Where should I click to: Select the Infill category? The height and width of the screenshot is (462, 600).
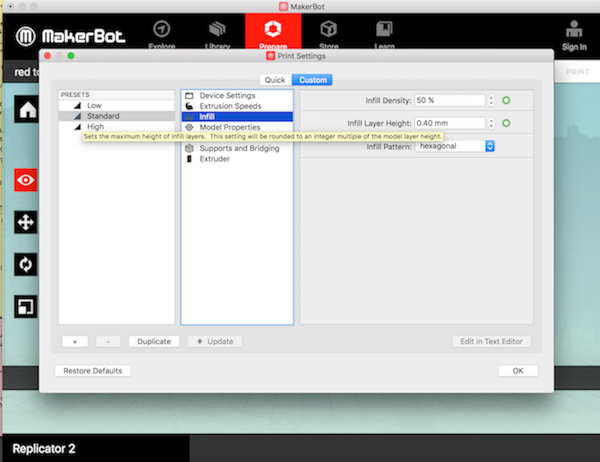tap(237, 116)
